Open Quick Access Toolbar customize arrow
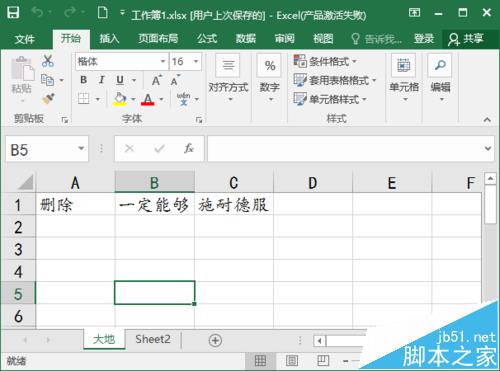 click(122, 13)
